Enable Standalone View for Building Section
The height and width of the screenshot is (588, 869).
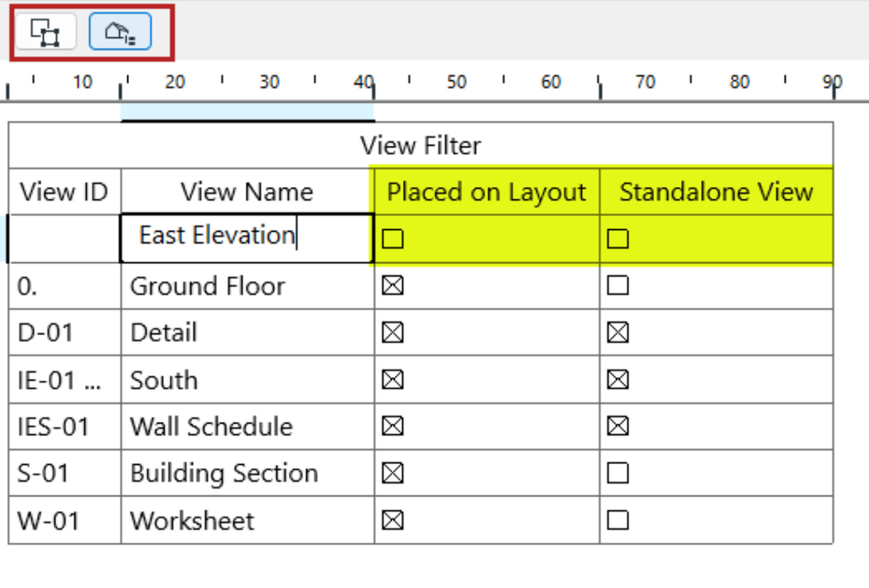coord(617,473)
